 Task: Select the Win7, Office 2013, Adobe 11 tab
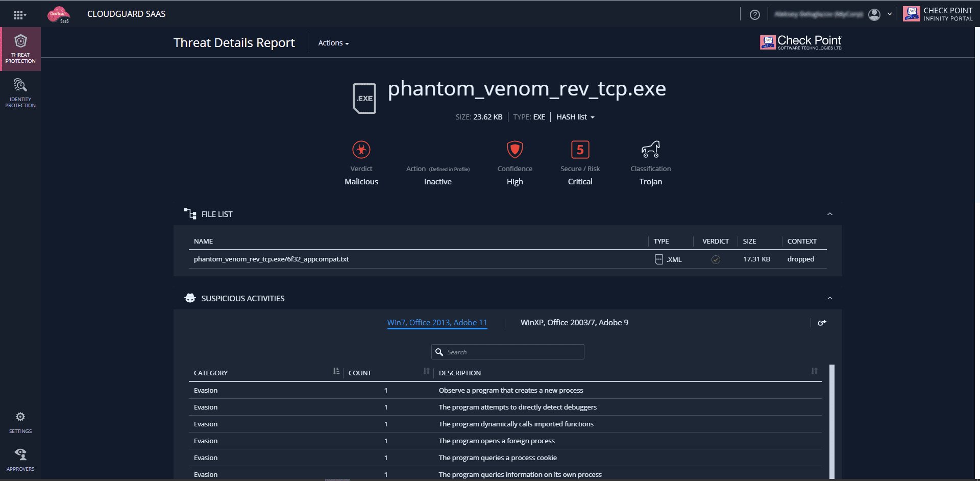(x=437, y=323)
